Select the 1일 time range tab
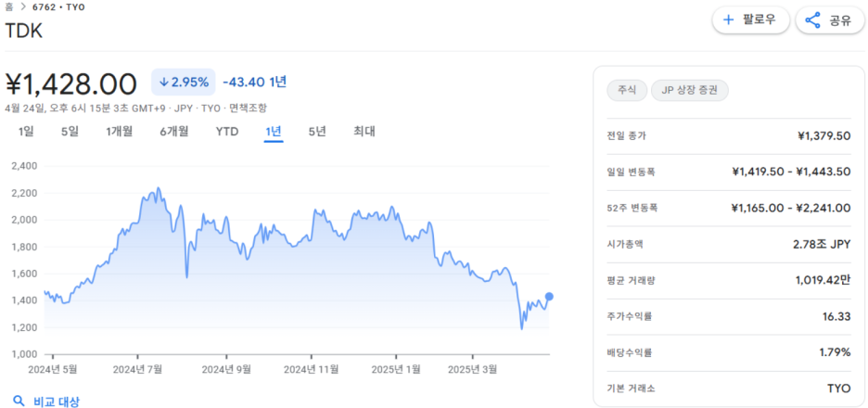868x408 pixels. (x=26, y=132)
